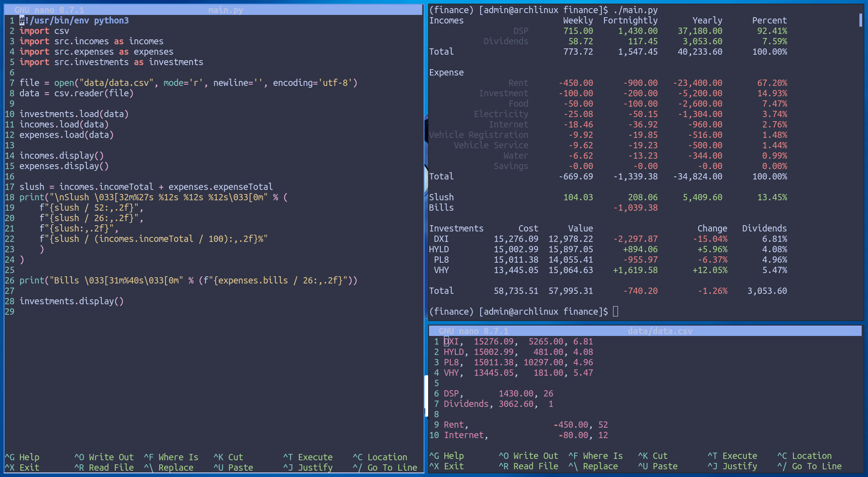
Task: Choose ^O Write Out in the data.csv editor
Action: [x=528, y=456]
